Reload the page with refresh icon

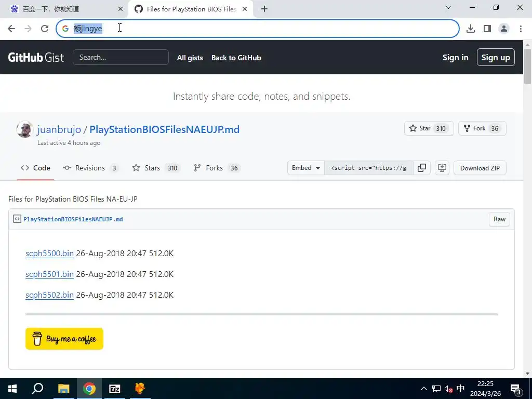(45, 29)
